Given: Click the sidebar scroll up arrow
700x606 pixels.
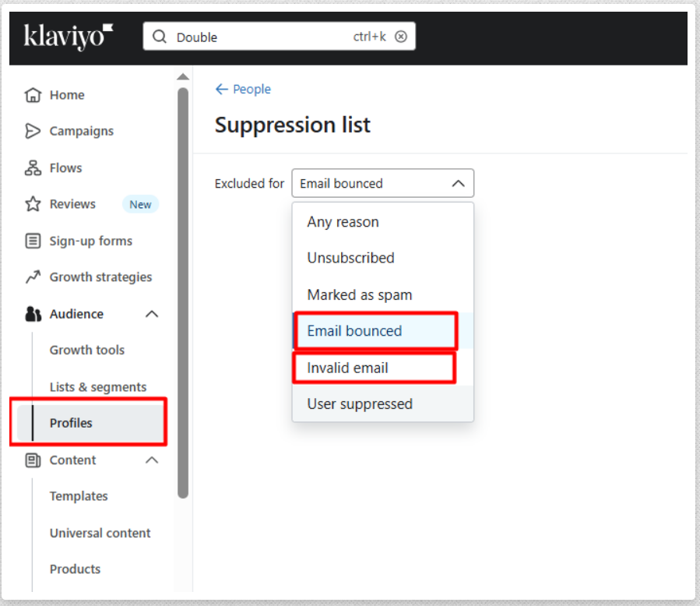Looking at the screenshot, I should point(182,77).
